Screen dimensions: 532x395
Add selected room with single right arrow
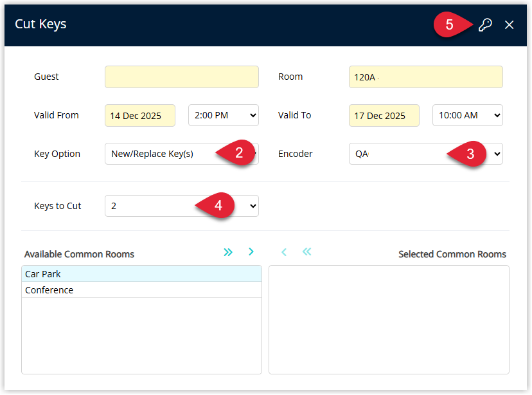coord(251,252)
